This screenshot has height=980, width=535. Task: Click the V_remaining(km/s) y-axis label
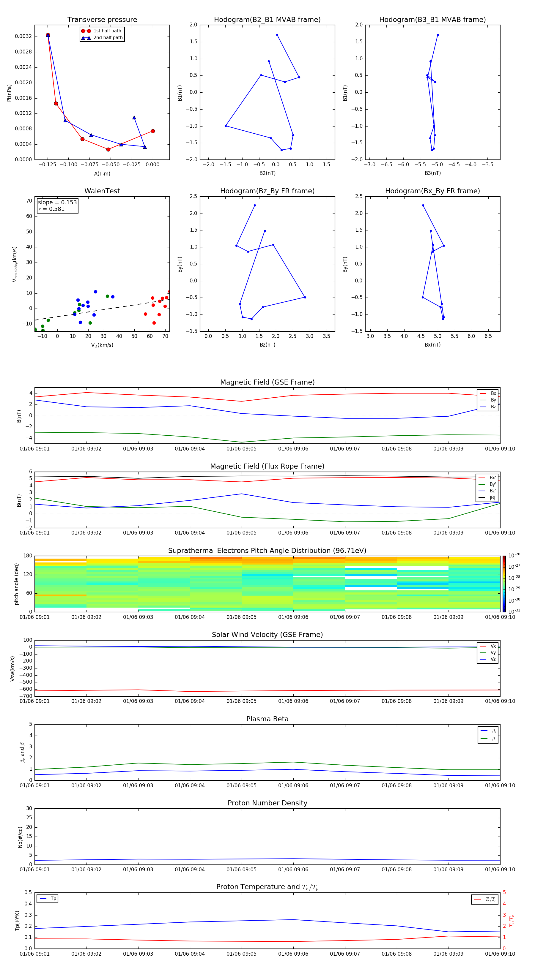[15, 264]
